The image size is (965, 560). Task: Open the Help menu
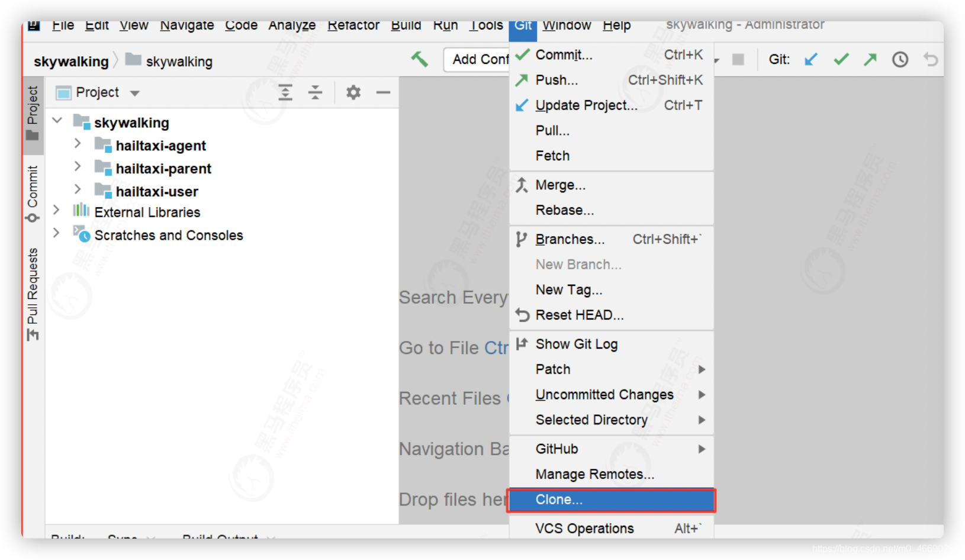(x=617, y=25)
